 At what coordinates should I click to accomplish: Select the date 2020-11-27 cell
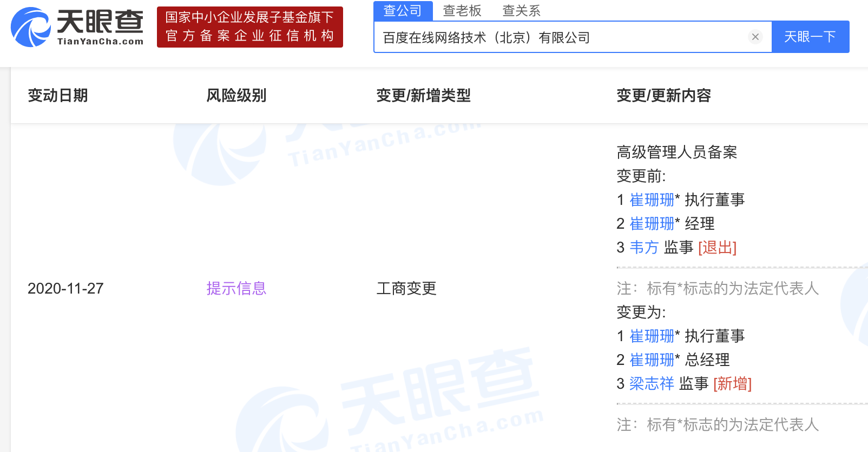pos(65,289)
